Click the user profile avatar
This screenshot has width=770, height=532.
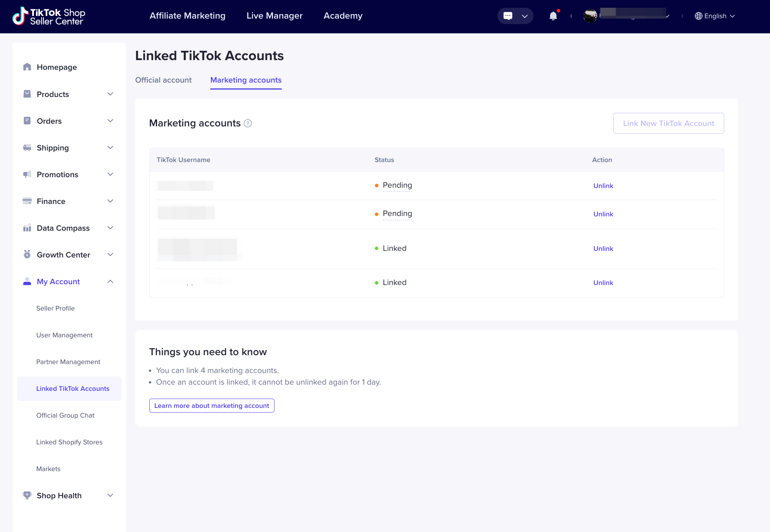(x=590, y=16)
